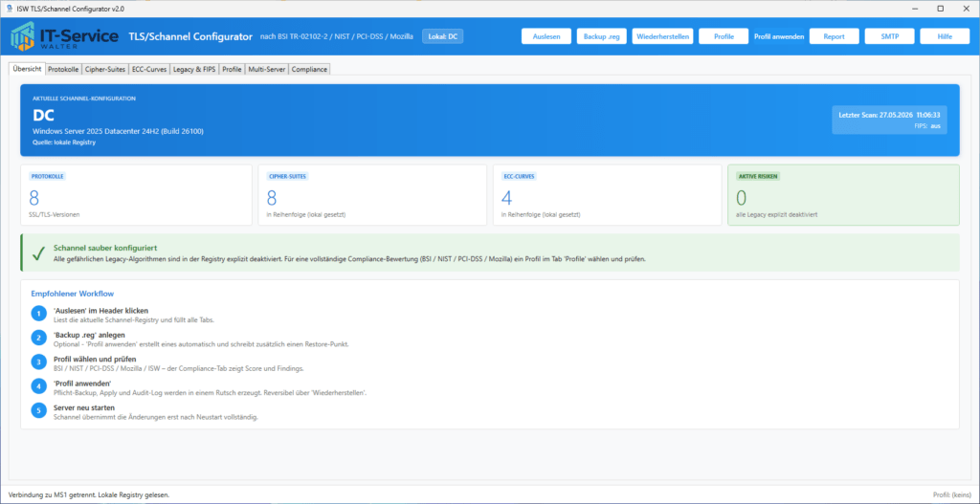Create a Backup .reg file
This screenshot has height=504, width=980.
click(x=601, y=36)
